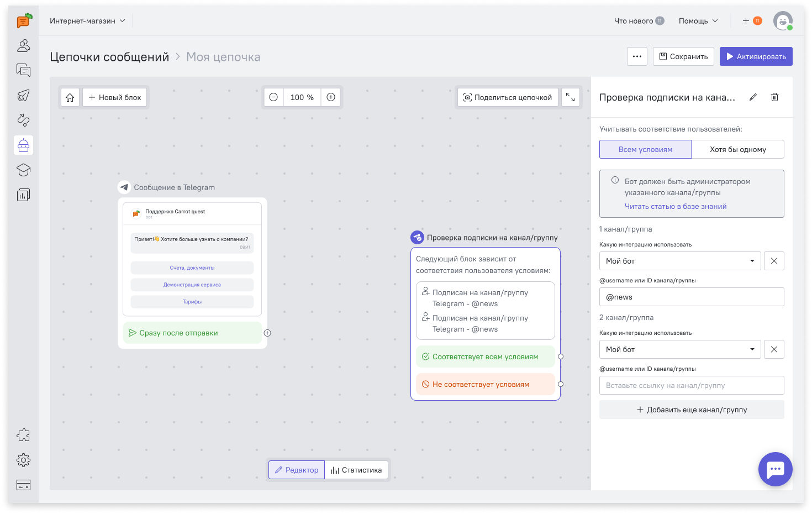Viewport: 812px width, 514px height.
Task: Expand canvas to fullscreen
Action: click(570, 97)
